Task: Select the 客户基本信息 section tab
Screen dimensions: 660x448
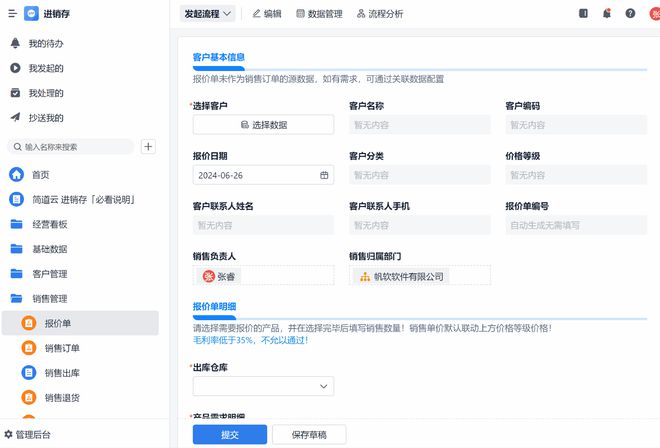Action: (218, 57)
